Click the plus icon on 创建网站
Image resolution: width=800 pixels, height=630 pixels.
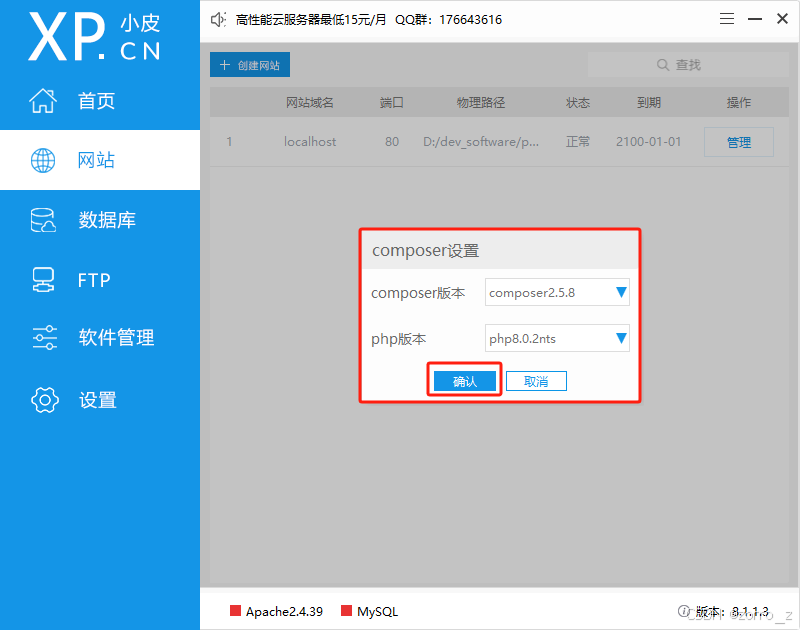pyautogui.click(x=225, y=65)
